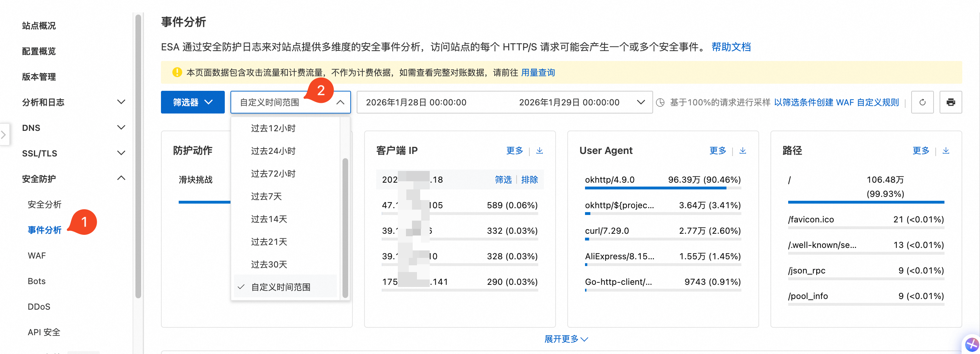The width and height of the screenshot is (980, 354).
Task: Click 更多 in User Agent card
Action: [x=718, y=151]
